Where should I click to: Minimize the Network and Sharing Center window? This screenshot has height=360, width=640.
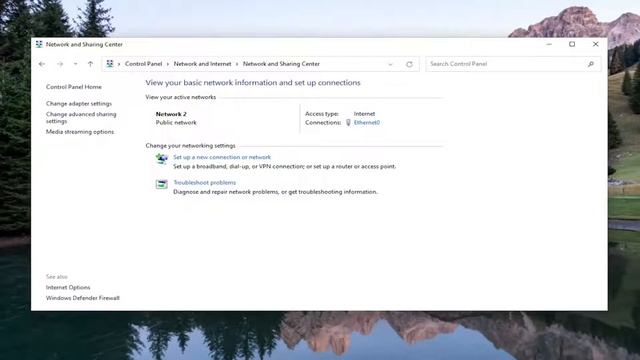[549, 44]
